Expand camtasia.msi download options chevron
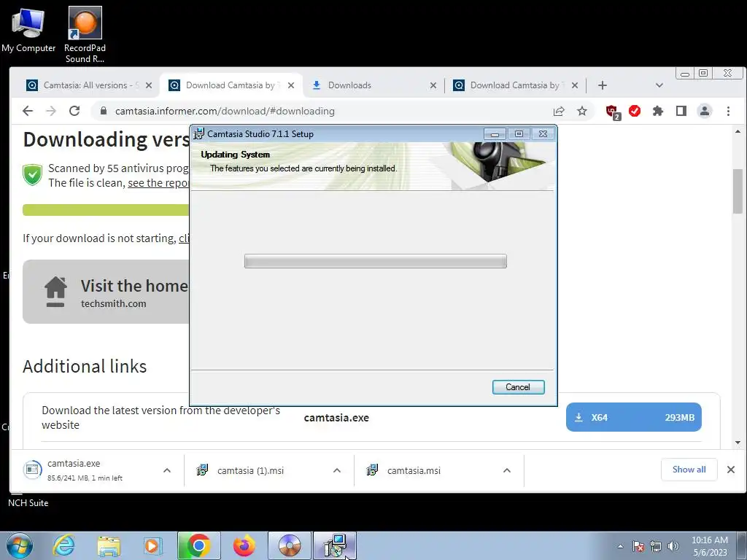This screenshot has height=560, width=747. tap(507, 470)
